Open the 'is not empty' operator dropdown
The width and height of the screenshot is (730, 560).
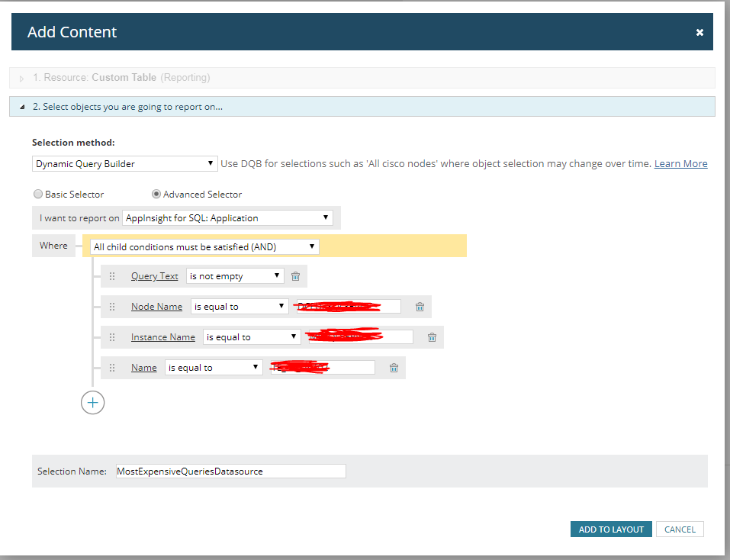click(x=235, y=276)
